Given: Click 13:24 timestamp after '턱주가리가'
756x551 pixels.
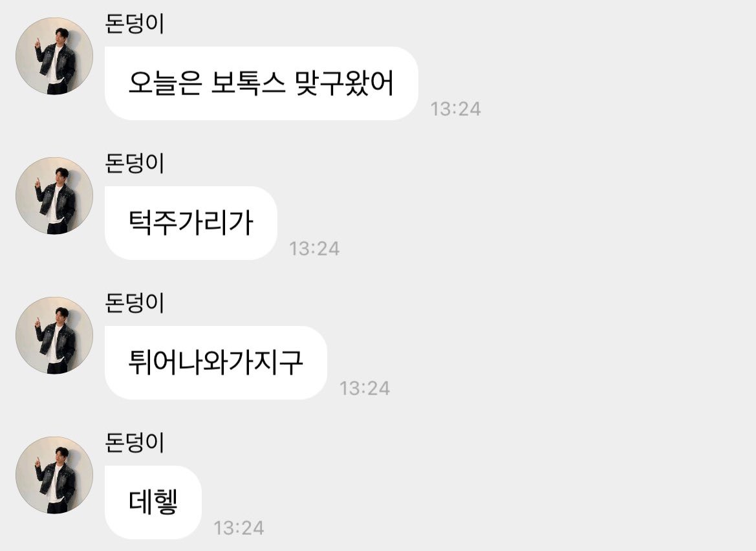Looking at the screenshot, I should point(314,249).
